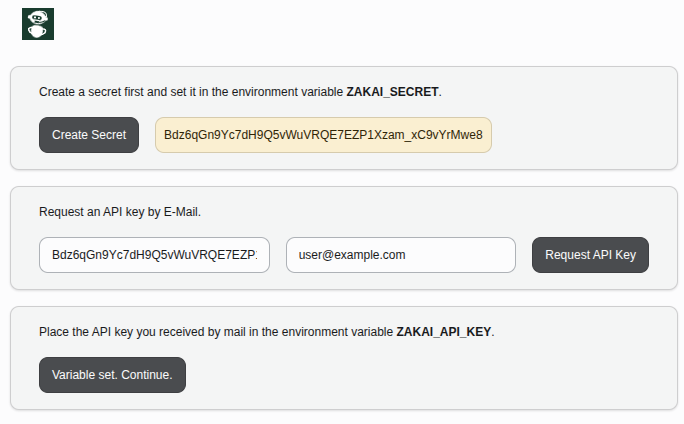Generate a new secret with Create Secret
The image size is (684, 424).
click(89, 135)
